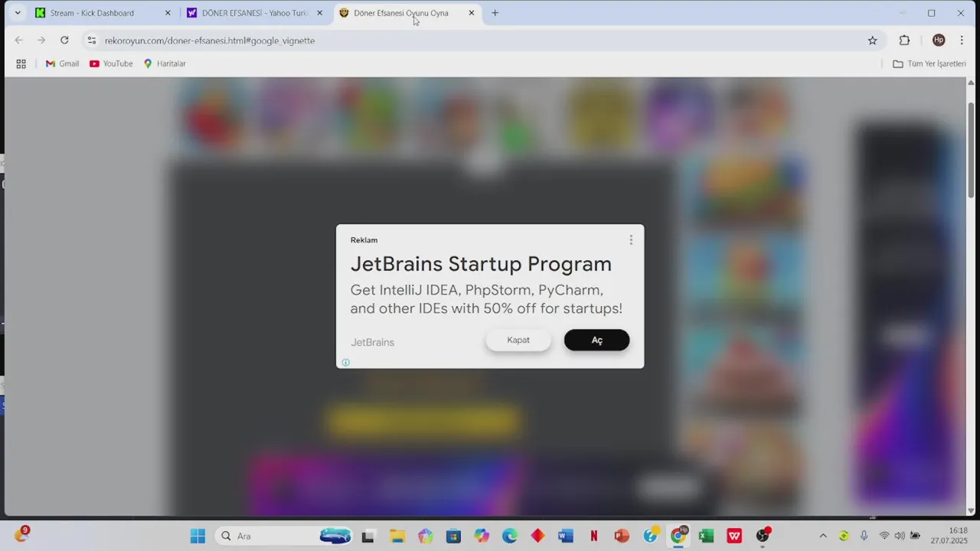This screenshot has width=980, height=551.
Task: Open the Chrome window from the taskbar
Action: (678, 536)
